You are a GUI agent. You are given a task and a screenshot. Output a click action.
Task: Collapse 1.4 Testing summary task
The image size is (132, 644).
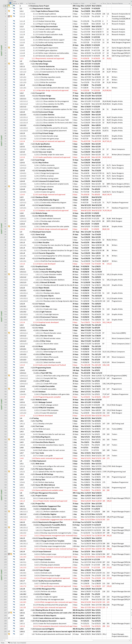[x=30, y=418]
